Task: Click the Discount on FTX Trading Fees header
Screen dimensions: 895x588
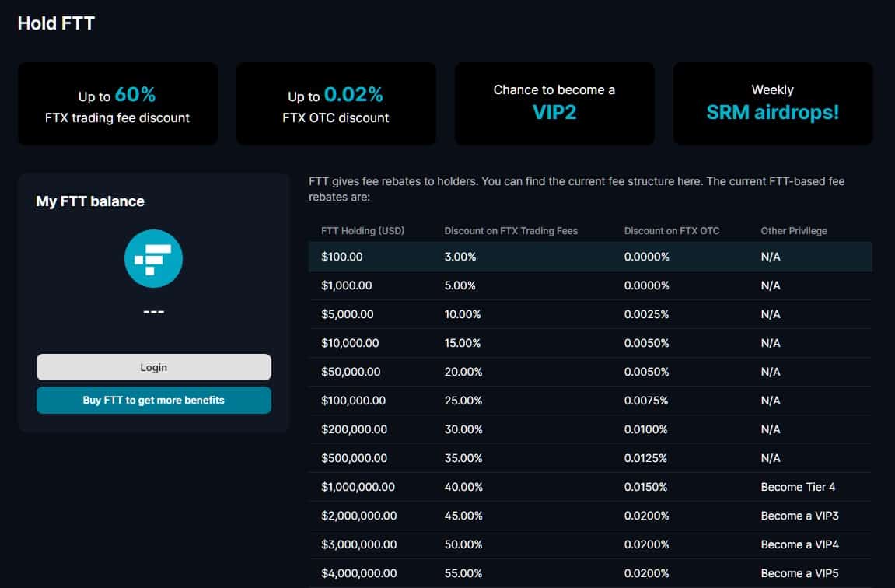Action: 511,231
